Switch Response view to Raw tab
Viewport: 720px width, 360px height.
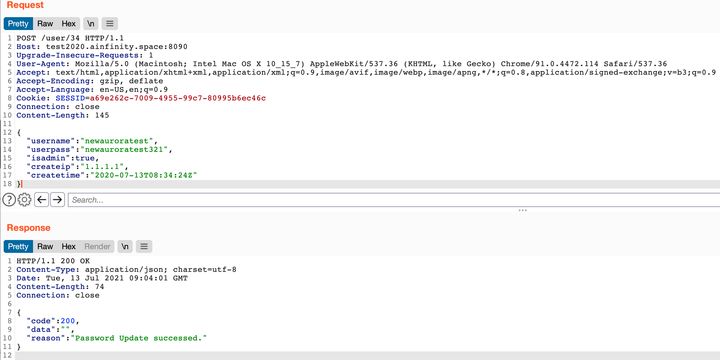(x=45, y=247)
